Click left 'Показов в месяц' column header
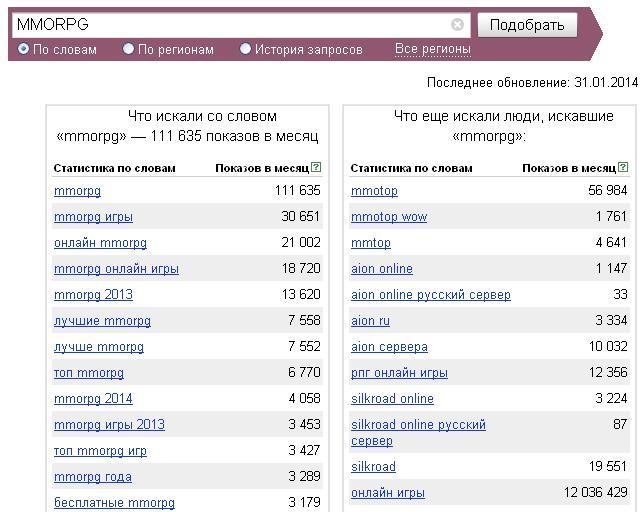This screenshot has width=643, height=512. 262,168
